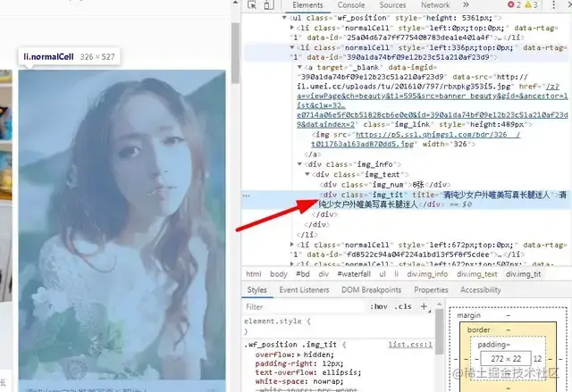Screen dimensions: 572x392
Task: Toggle the :hov element state button
Action: (379, 307)
